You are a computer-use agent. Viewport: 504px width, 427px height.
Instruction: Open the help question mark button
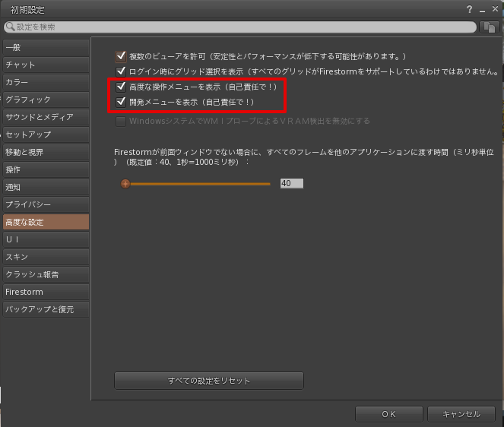[x=470, y=9]
